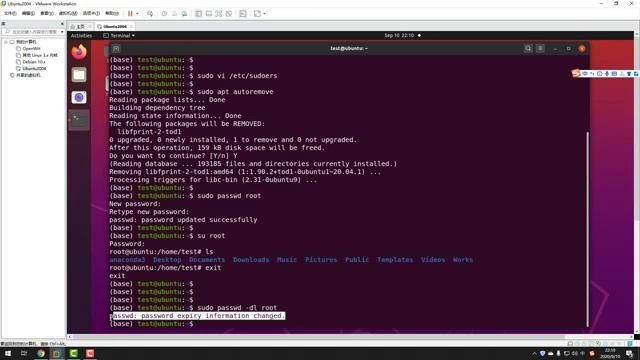Click the Downloads folder name in ls output
This screenshot has width=640, height=360.
click(x=251, y=260)
